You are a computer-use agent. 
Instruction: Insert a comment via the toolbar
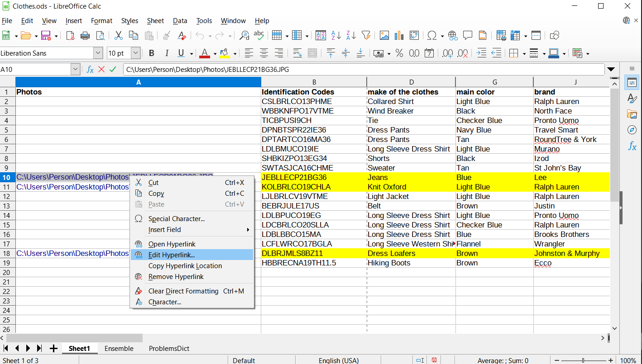[468, 35]
